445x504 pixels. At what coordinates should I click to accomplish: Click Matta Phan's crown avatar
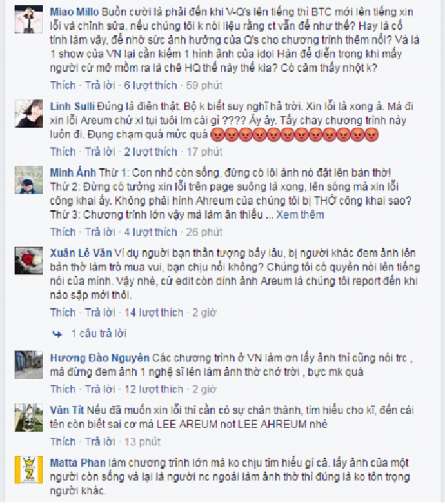point(28,470)
